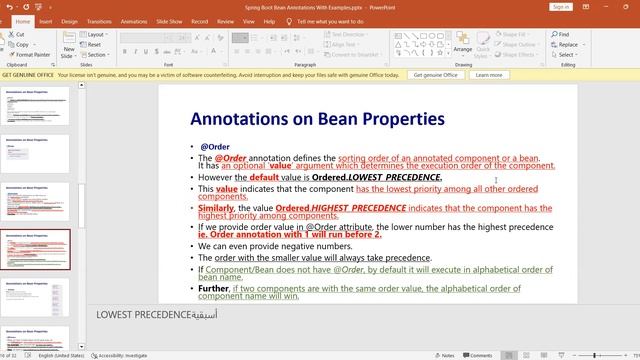Click the Sign in button

pyautogui.click(x=561, y=7)
